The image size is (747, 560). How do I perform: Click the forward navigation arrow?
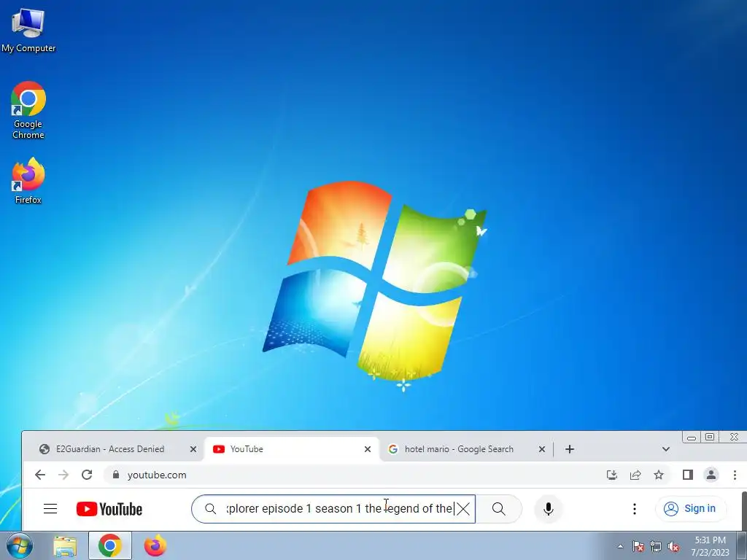(x=63, y=475)
